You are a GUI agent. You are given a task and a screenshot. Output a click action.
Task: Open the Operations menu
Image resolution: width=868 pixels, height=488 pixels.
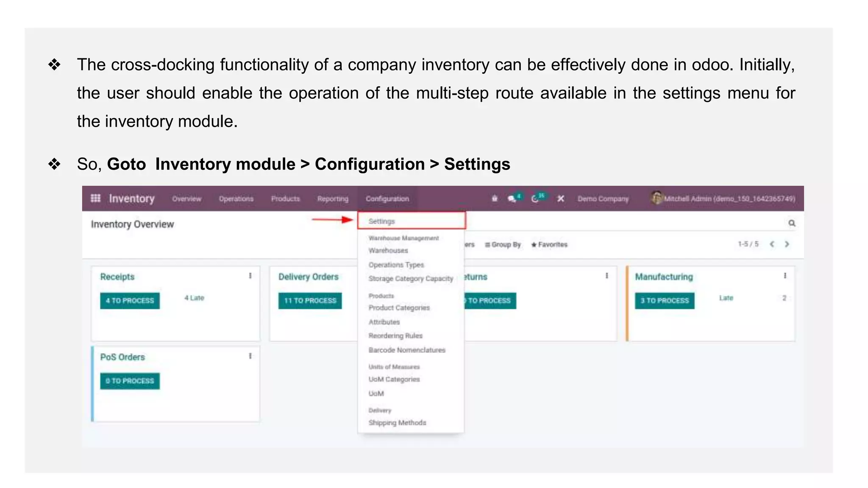(x=236, y=199)
